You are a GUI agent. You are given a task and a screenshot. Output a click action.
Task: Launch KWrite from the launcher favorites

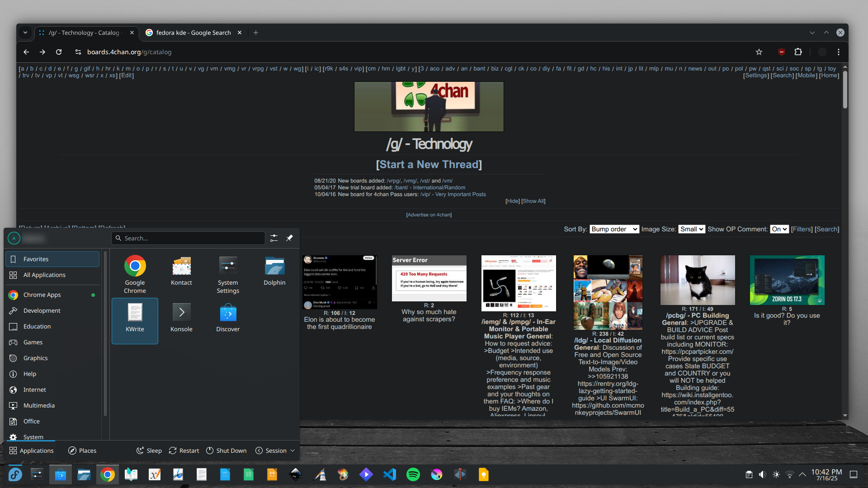pos(135,321)
